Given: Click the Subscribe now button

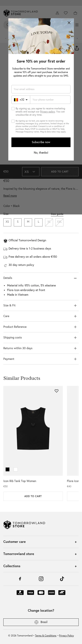Looking at the screenshot, I should (x=41, y=142).
